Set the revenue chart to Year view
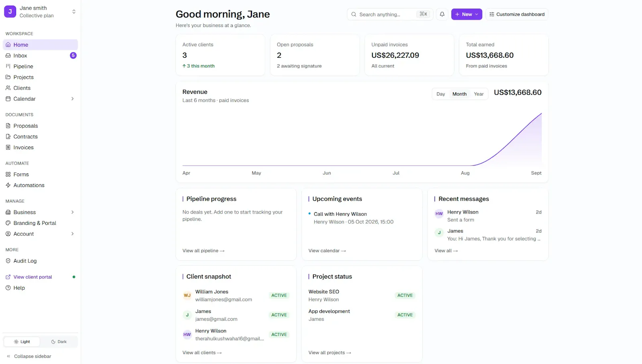 click(479, 94)
